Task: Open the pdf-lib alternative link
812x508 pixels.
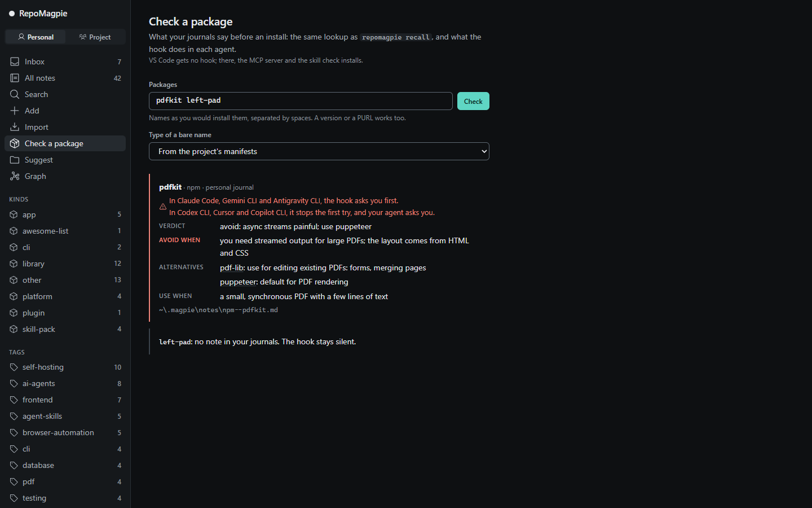Action: click(x=231, y=268)
